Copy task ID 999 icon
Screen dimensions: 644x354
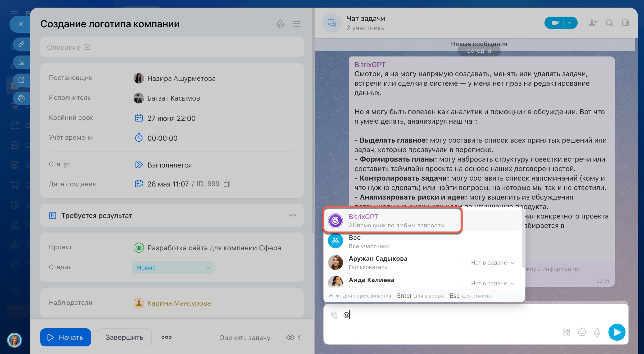click(x=227, y=184)
